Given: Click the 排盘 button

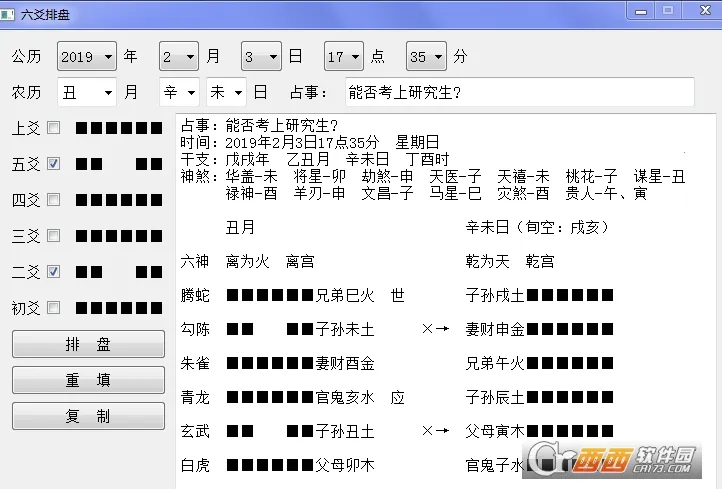Looking at the screenshot, I should tap(88, 344).
